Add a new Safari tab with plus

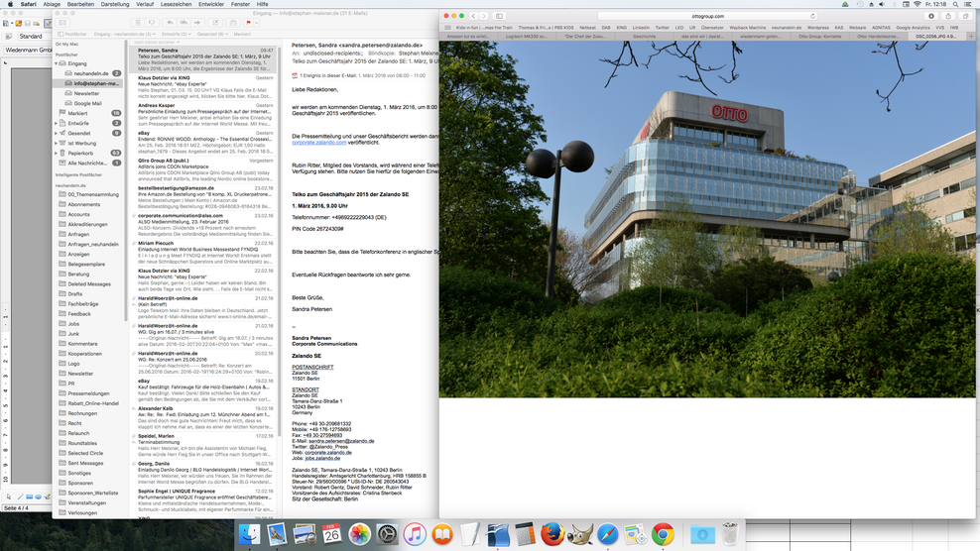click(971, 37)
